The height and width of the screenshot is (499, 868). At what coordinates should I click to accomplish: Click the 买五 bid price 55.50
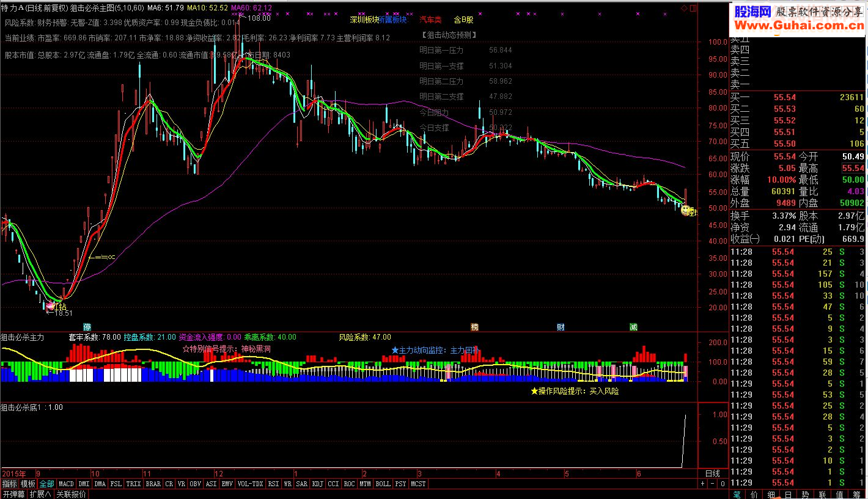(785, 144)
